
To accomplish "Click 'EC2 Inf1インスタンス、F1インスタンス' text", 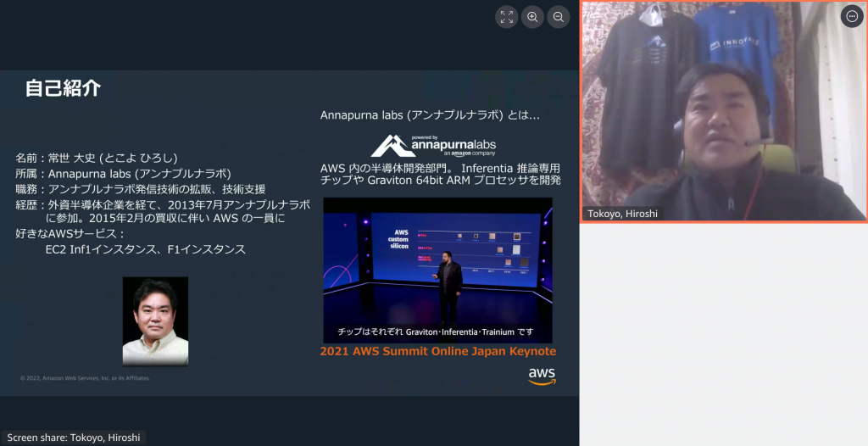I will [146, 249].
